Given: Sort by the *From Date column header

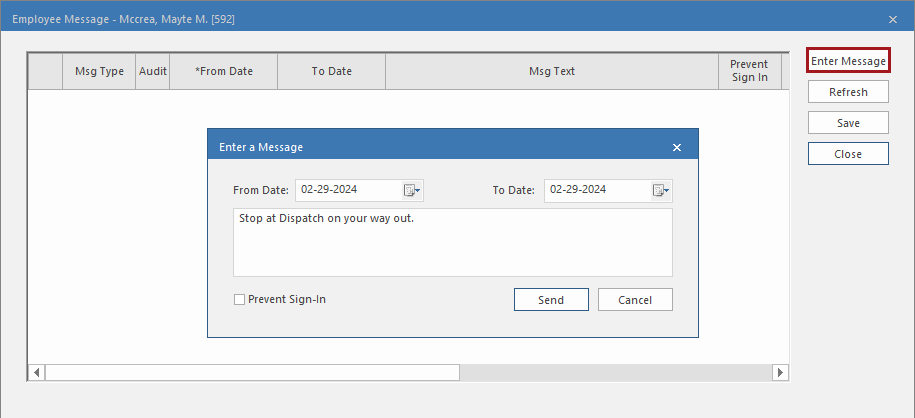Looking at the screenshot, I should pyautogui.click(x=223, y=71).
